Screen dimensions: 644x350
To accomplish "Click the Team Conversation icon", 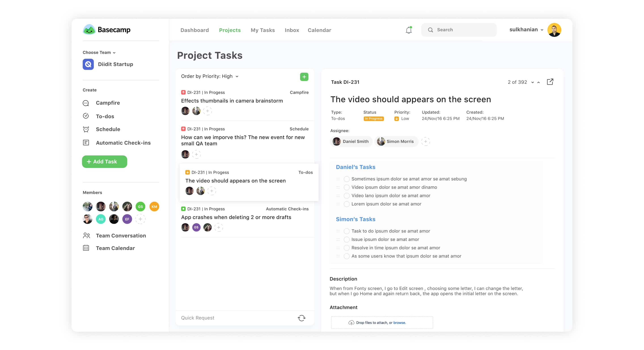I will pos(86,235).
